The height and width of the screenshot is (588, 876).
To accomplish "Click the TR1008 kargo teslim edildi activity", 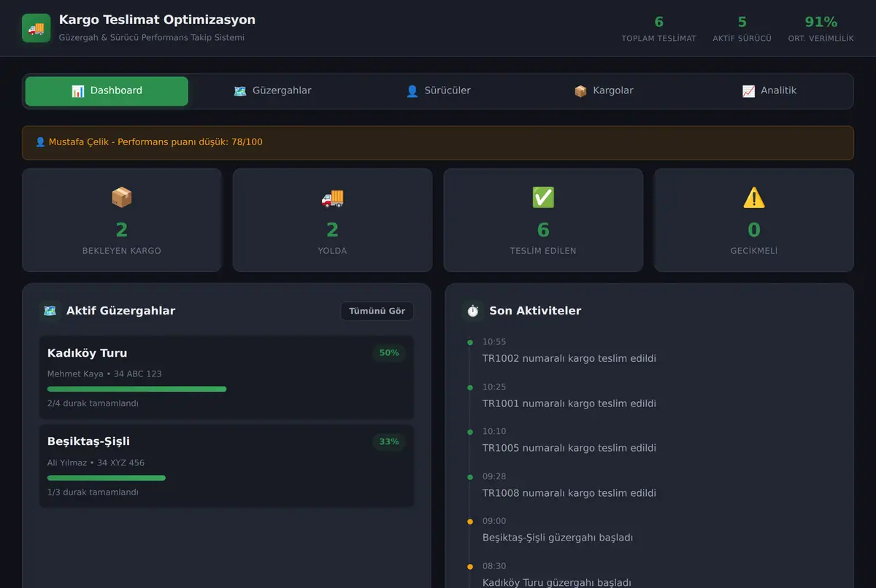I will pyautogui.click(x=569, y=493).
